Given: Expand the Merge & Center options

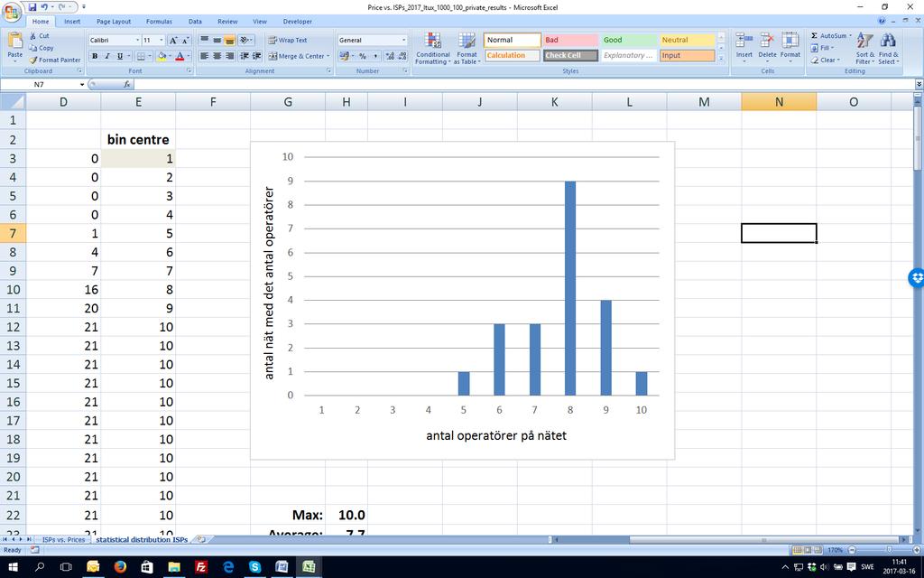Looking at the screenshot, I should tap(328, 56).
